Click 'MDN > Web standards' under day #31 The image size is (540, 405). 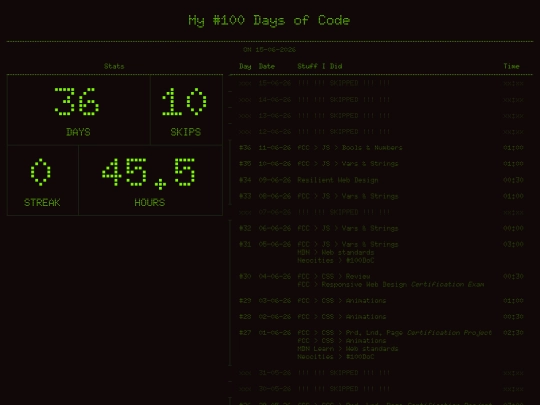pyautogui.click(x=336, y=252)
